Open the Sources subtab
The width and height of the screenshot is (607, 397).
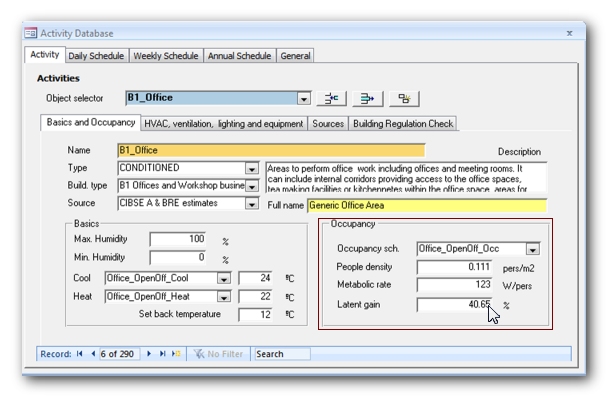[x=328, y=124]
